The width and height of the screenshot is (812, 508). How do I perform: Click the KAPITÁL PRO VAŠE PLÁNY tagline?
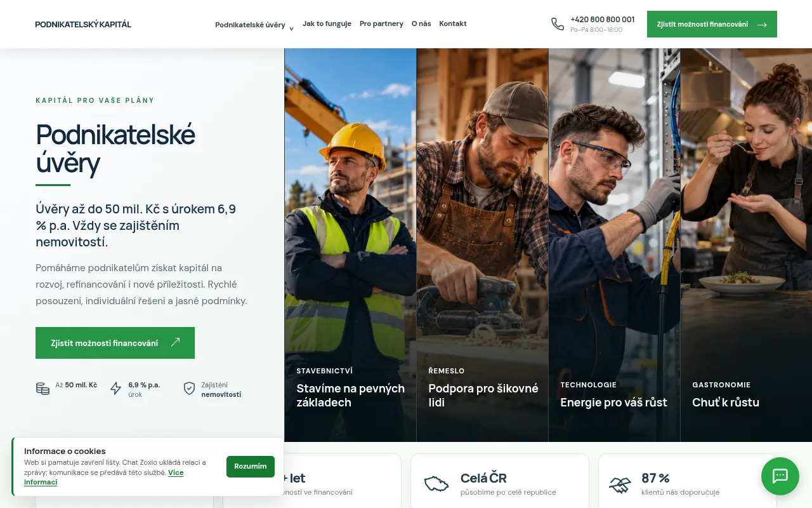click(95, 100)
